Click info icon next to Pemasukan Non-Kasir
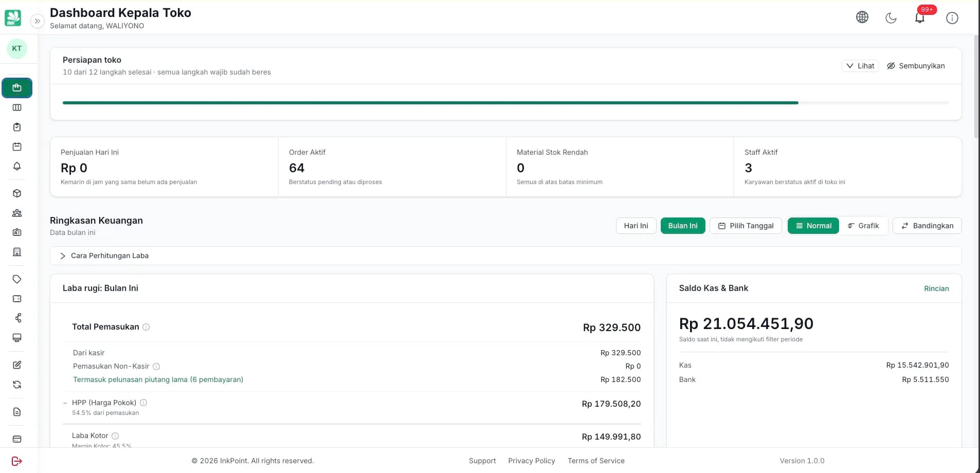Viewport: 980px width, 473px height. [156, 367]
